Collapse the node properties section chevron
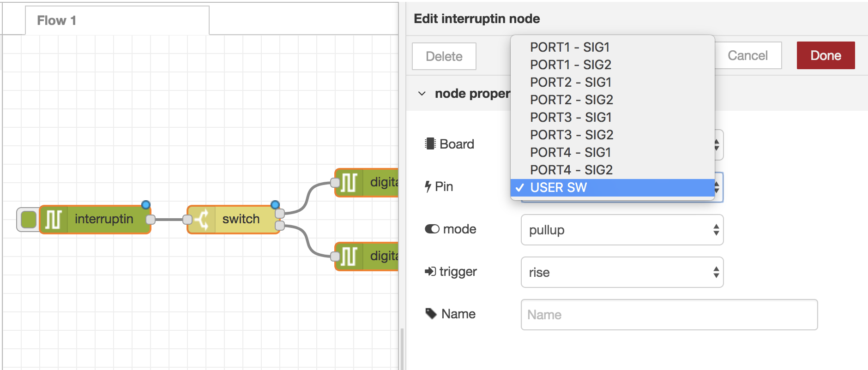Viewport: 868px width, 370px height. (422, 94)
